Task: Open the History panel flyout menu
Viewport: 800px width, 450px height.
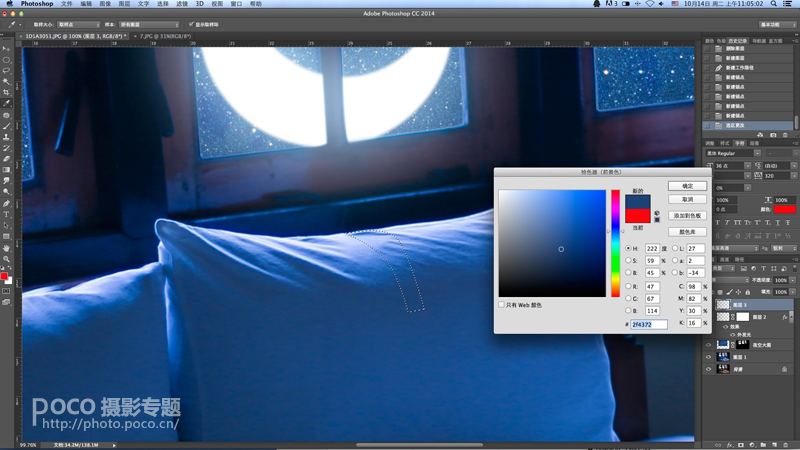Action: pyautogui.click(x=795, y=40)
